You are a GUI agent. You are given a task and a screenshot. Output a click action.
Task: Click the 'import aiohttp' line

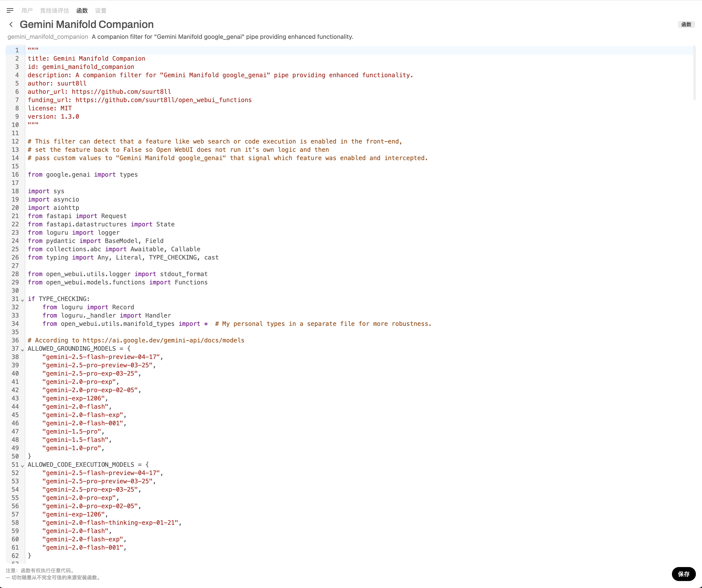click(x=53, y=208)
